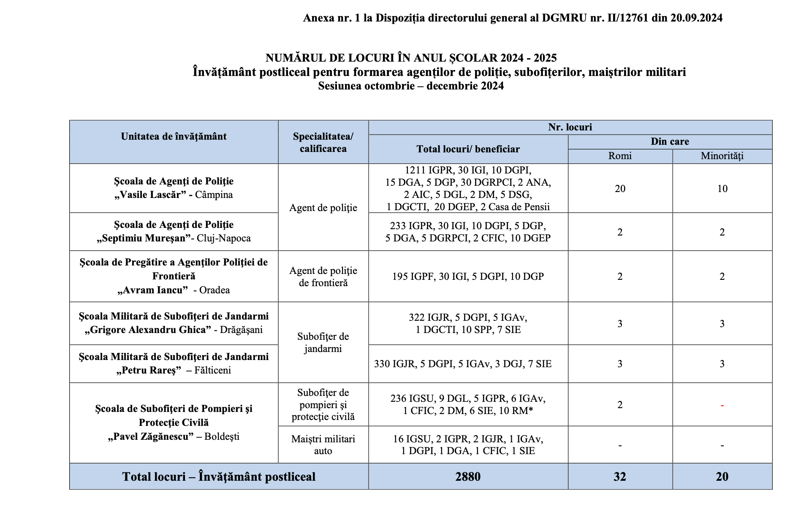Click the 'Avram Iancu' Oradea school cell
812x528 pixels.
click(174, 276)
